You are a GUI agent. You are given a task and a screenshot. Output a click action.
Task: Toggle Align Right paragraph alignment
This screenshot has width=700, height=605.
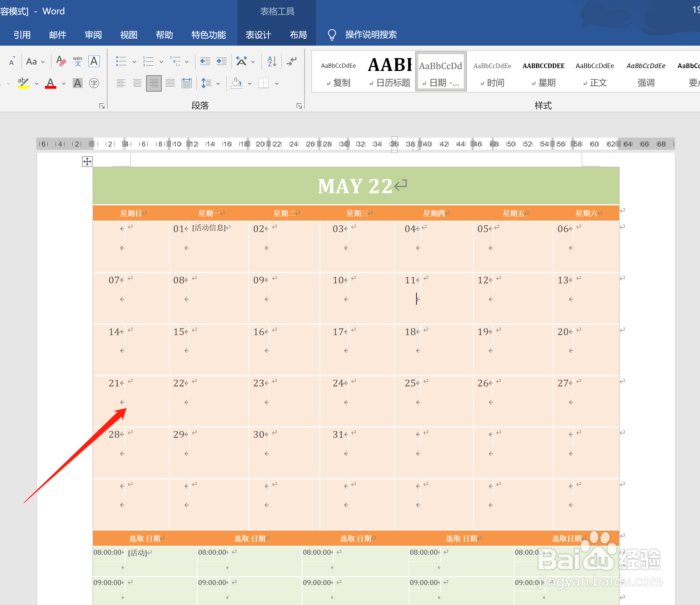coord(154,83)
